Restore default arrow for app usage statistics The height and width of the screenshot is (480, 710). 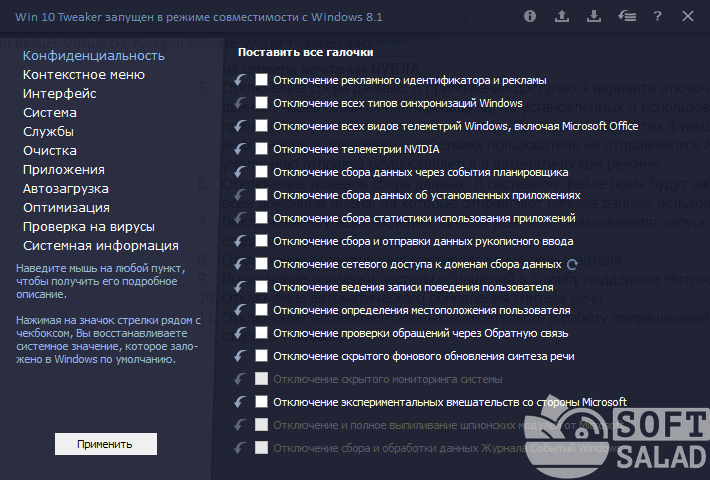[x=240, y=218]
